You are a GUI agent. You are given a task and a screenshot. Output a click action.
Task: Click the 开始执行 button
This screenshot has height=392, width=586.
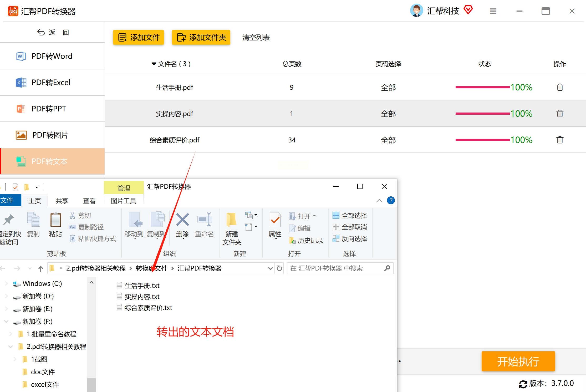[x=518, y=362]
